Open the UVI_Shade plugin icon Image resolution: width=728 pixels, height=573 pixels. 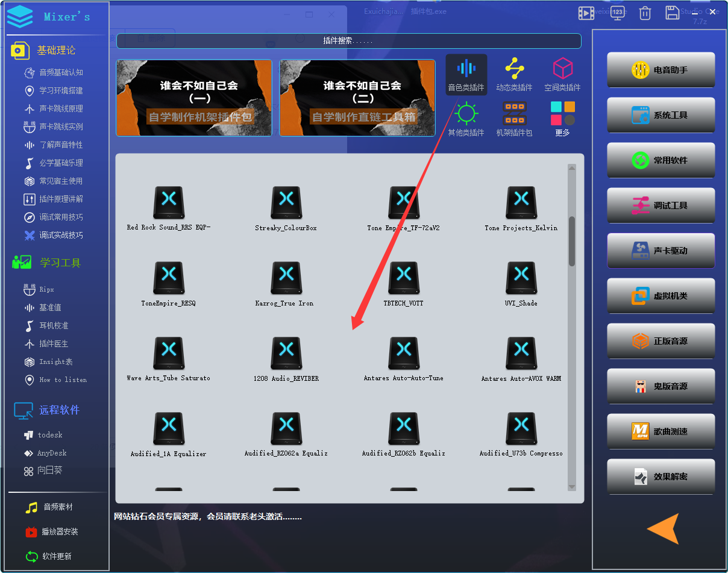521,278
